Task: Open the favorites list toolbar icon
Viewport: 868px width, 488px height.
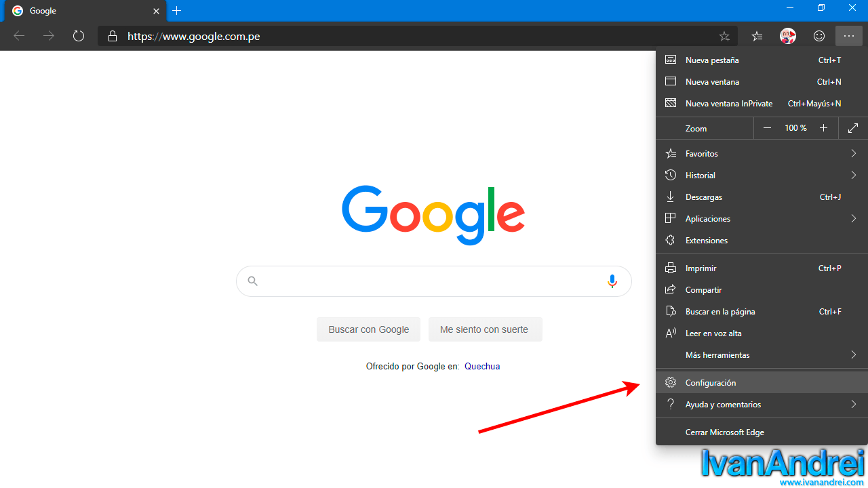Action: pos(757,37)
